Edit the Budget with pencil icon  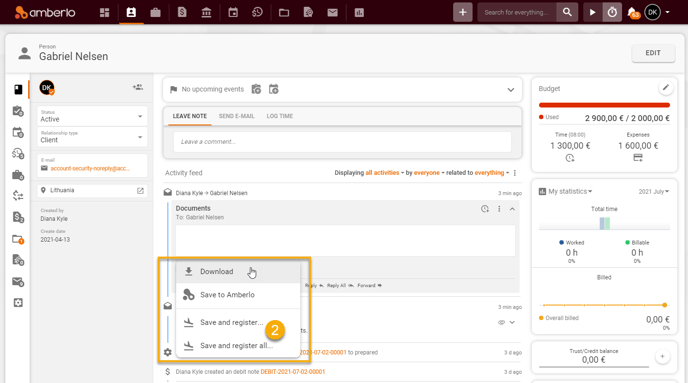[x=666, y=88]
